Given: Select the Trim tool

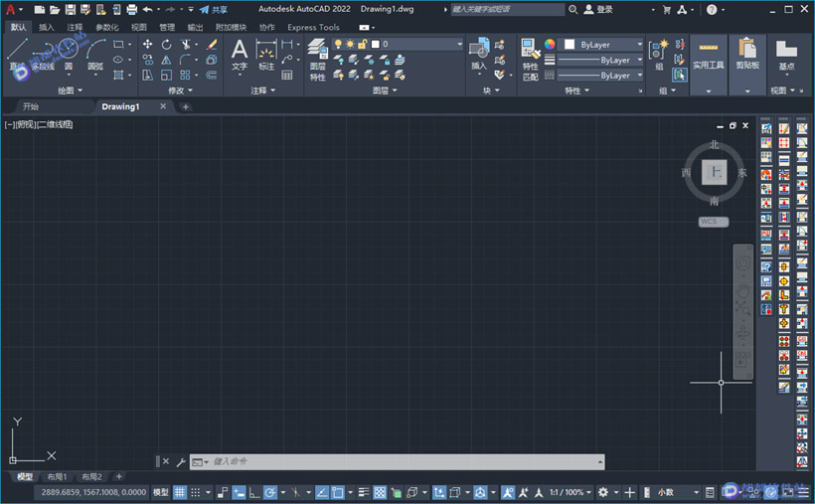Looking at the screenshot, I should point(185,44).
